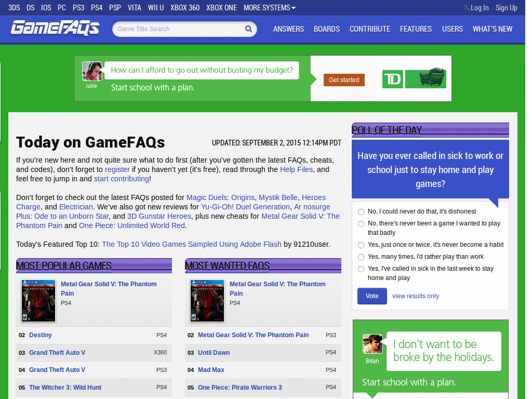Open Metal Gear Solid V cover in Most Wanted FAQs
This screenshot has height=399, width=532.
pos(207,301)
